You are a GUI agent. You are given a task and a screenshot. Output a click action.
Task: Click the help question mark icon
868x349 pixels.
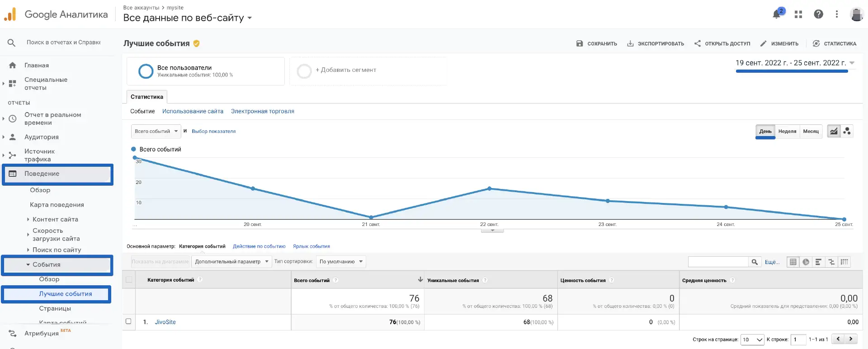click(x=818, y=14)
